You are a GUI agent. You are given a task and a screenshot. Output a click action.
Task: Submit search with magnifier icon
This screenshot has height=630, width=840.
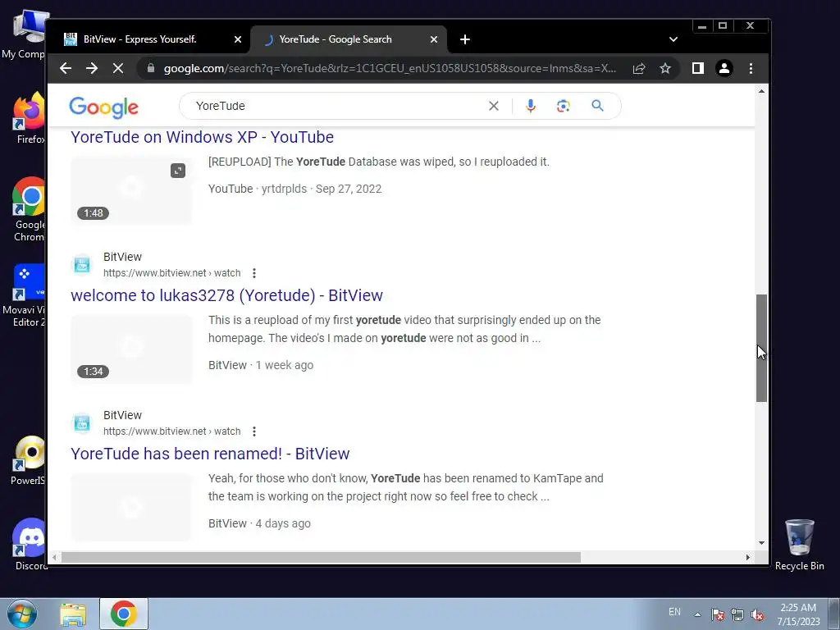click(x=597, y=106)
